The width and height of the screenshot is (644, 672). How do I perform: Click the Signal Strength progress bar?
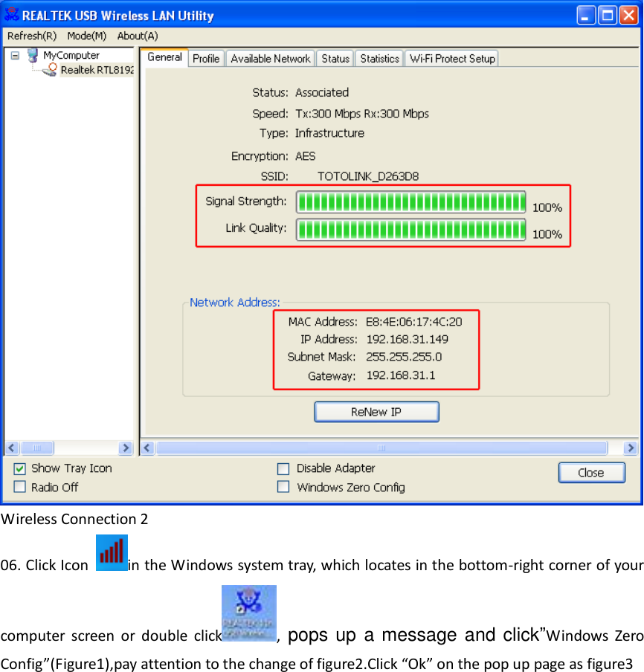click(x=410, y=202)
